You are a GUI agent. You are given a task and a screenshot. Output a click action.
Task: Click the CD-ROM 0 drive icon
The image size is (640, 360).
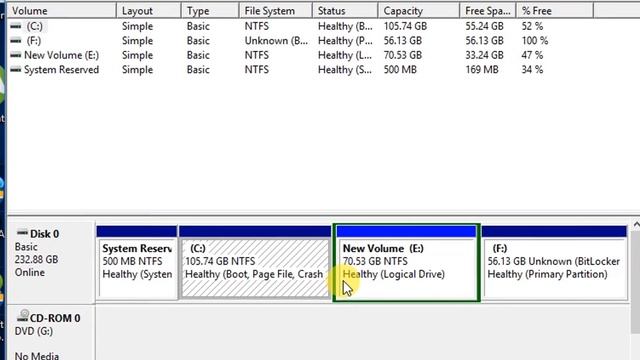coord(23,316)
